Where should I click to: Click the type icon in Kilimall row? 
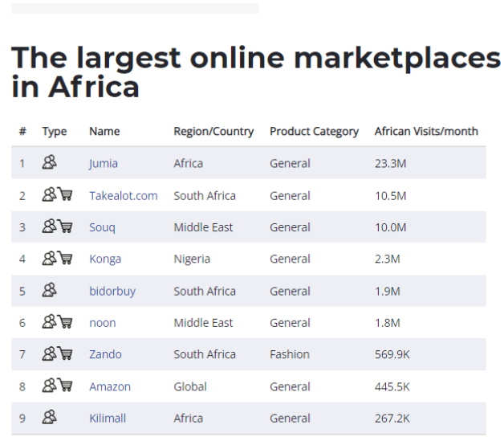pos(50,418)
